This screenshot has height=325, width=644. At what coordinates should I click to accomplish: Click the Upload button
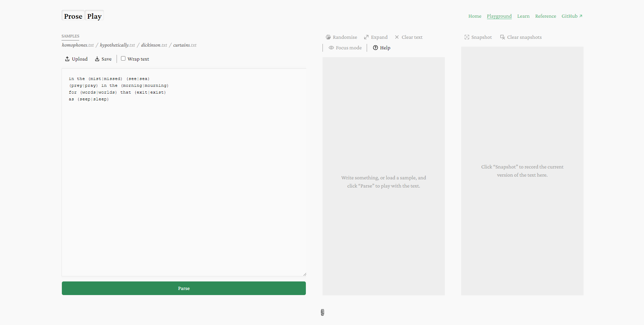[76, 59]
